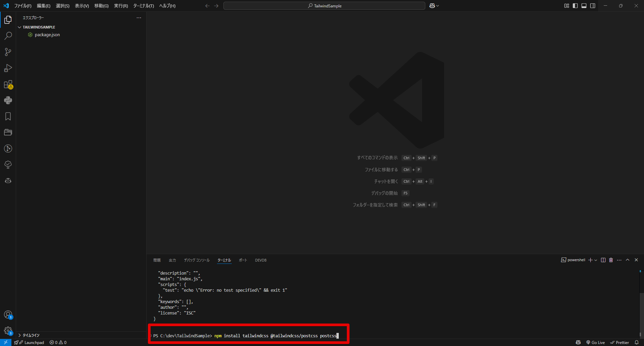Collapse the TAILWINDSAMPLE folder section

[x=81, y=27]
